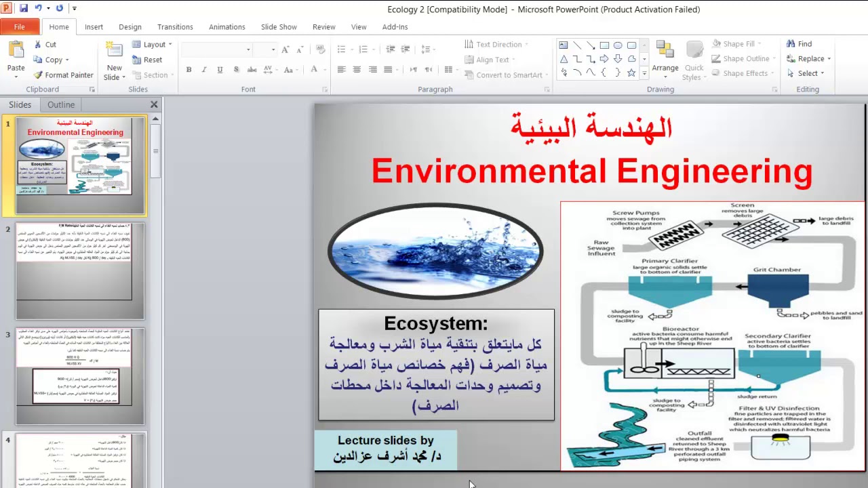868x488 pixels.
Task: Toggle Justify paragraph alignment
Action: 388,69
